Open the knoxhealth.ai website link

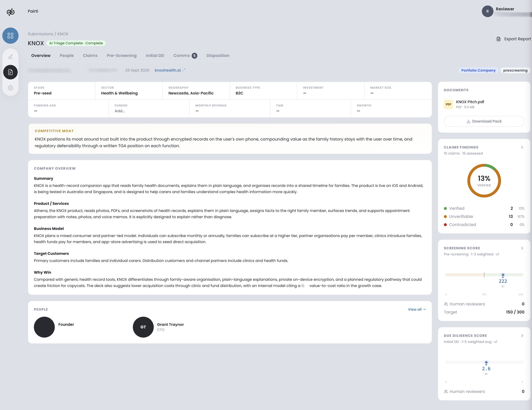[x=168, y=70]
